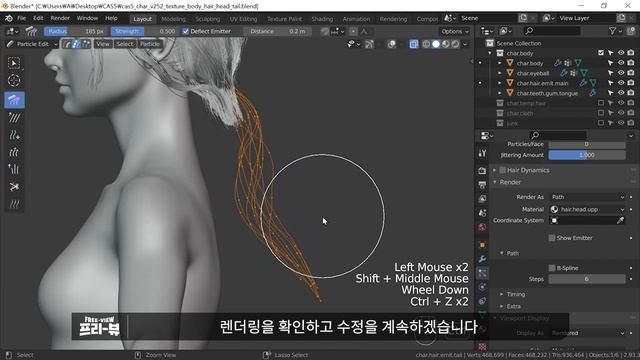640x360 pixels.
Task: Hide char.eyeball in the viewport
Action: [621, 73]
